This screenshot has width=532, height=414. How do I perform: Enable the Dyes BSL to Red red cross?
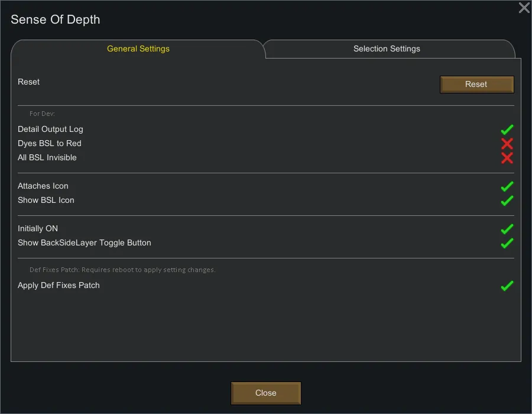pos(507,144)
